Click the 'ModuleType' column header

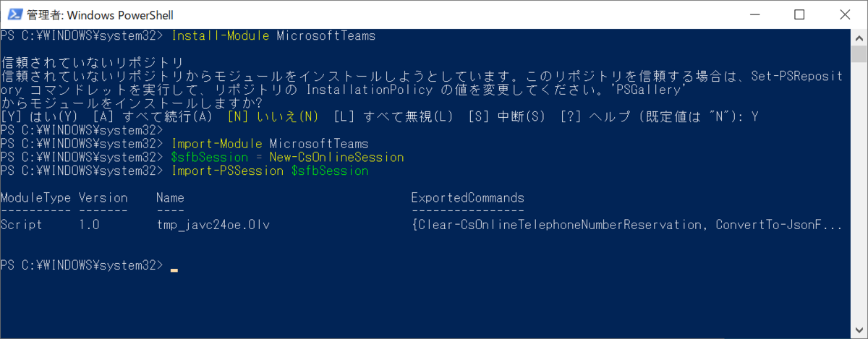(36, 197)
